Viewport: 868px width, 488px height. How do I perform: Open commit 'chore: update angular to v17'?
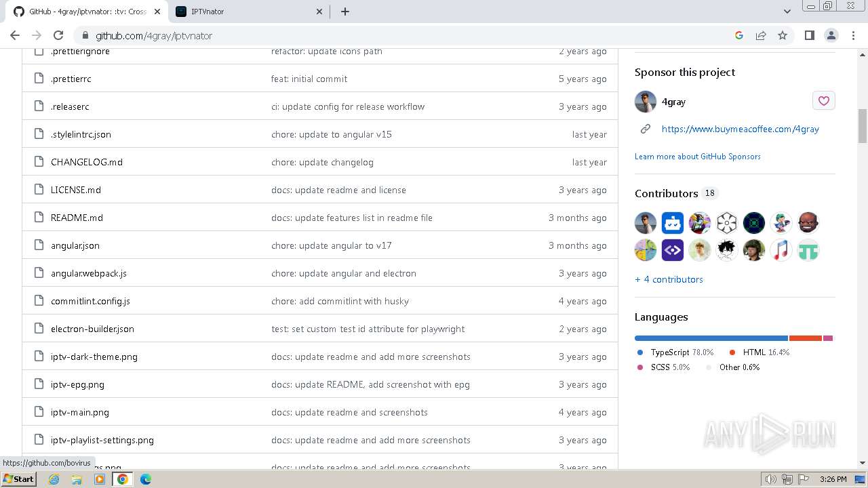(332, 245)
